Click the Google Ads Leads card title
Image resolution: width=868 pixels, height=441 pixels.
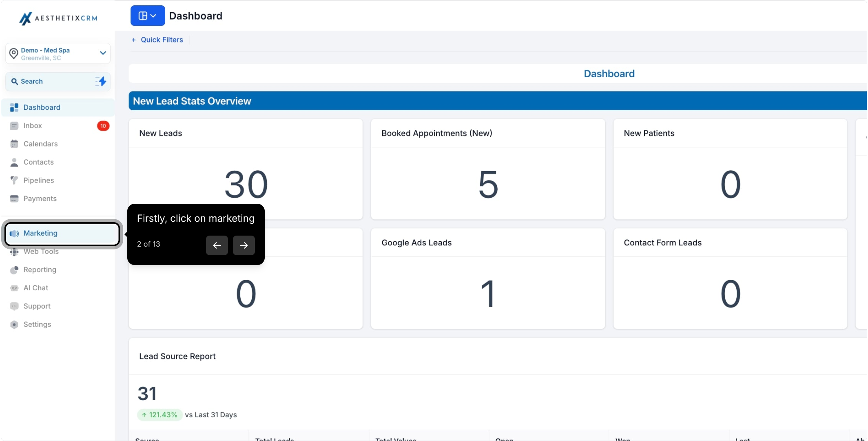click(x=417, y=243)
